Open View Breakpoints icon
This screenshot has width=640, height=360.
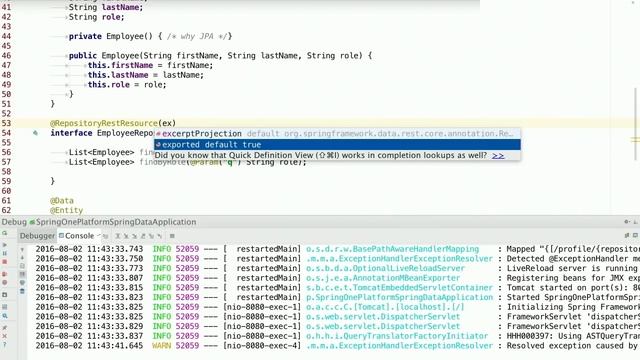pos(4,274)
